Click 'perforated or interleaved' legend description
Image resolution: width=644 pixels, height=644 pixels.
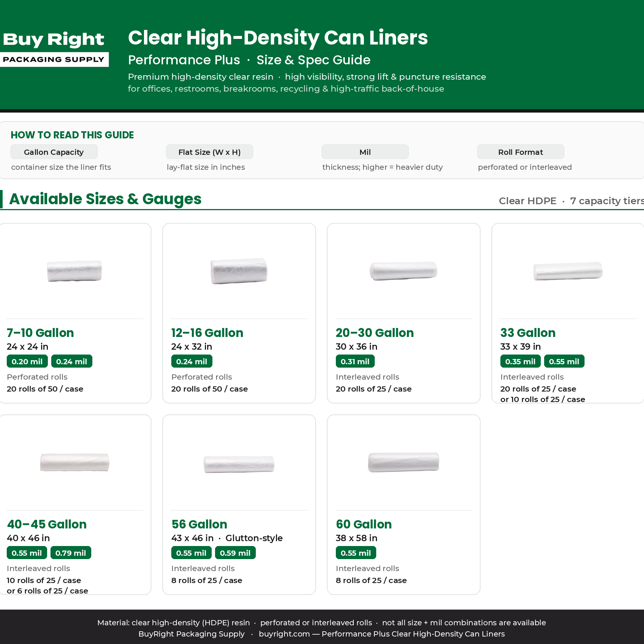point(525,167)
